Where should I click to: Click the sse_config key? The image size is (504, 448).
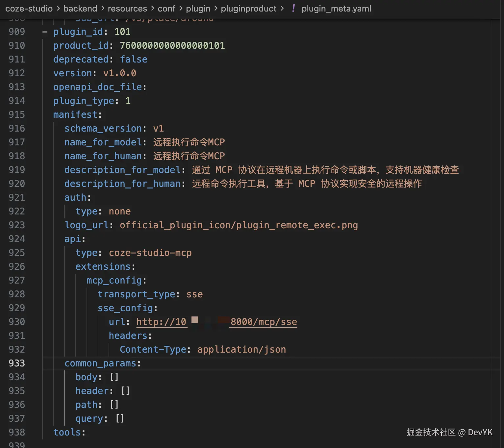click(125, 308)
